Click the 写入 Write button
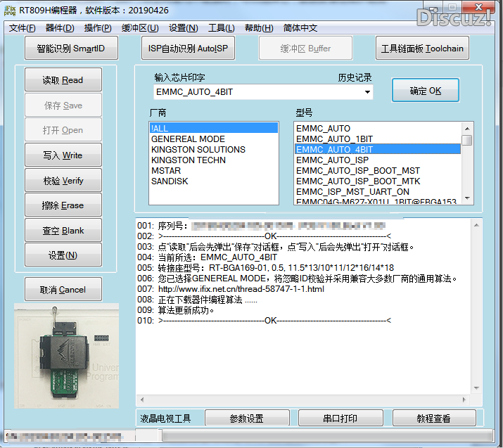The image size is (503, 448). [63, 155]
